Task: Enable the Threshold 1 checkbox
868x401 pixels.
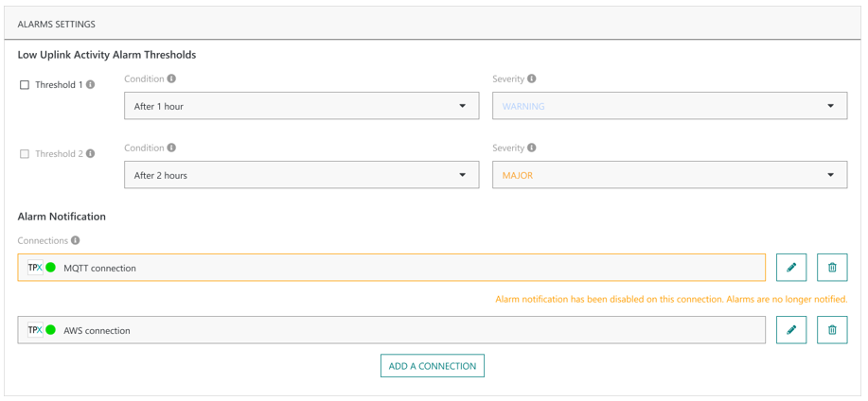Action: click(x=25, y=85)
